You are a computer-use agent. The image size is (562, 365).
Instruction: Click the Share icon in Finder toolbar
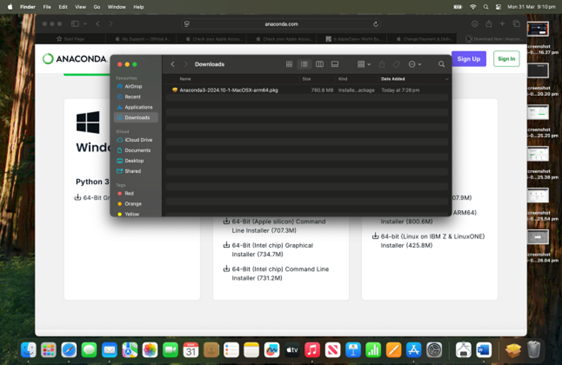(x=382, y=64)
